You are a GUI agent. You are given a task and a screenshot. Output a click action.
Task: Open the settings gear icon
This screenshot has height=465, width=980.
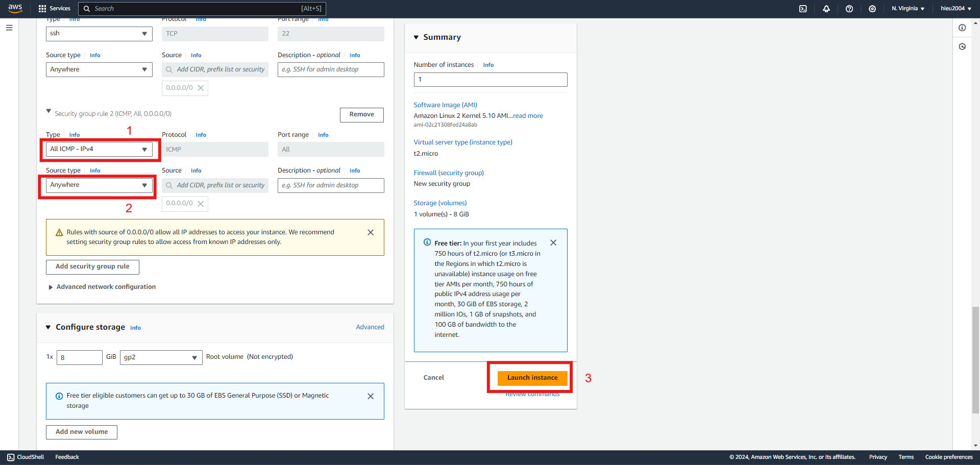872,9
